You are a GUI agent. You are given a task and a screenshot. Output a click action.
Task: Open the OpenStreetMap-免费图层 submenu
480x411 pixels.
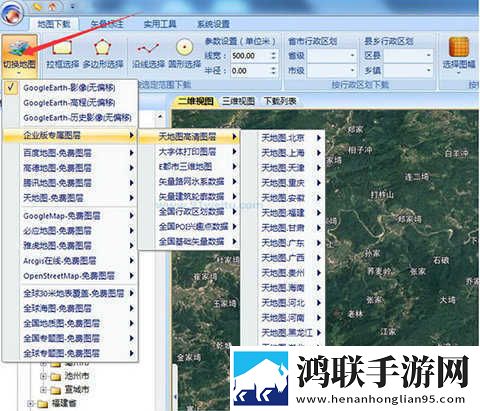(70, 276)
